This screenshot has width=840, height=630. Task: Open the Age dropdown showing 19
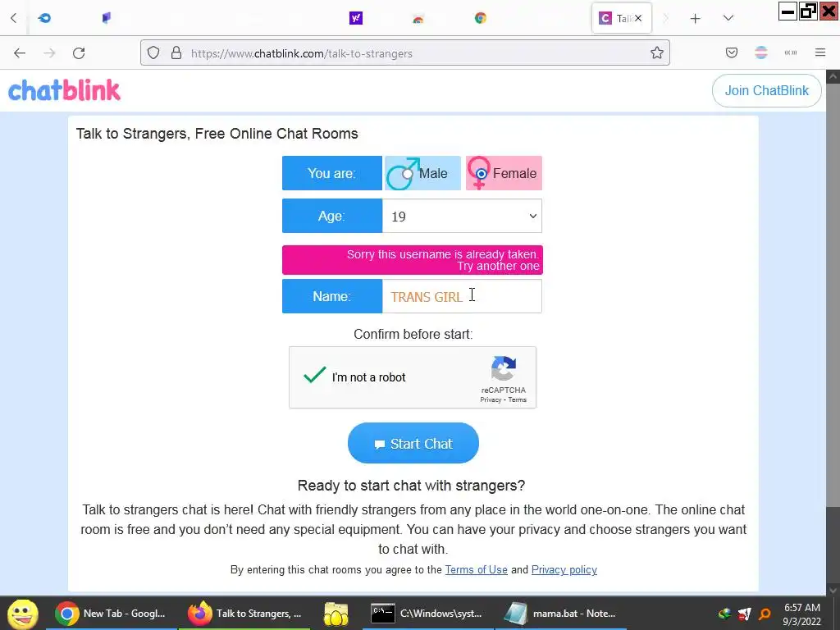click(462, 216)
